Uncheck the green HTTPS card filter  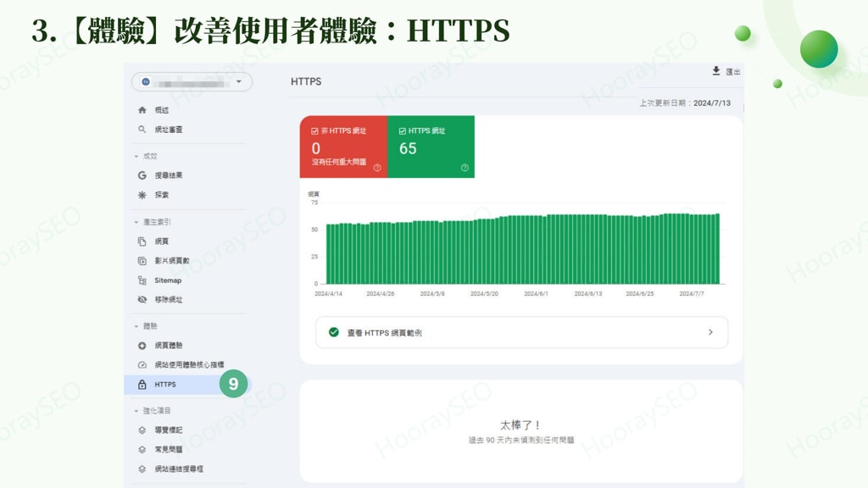coord(402,130)
